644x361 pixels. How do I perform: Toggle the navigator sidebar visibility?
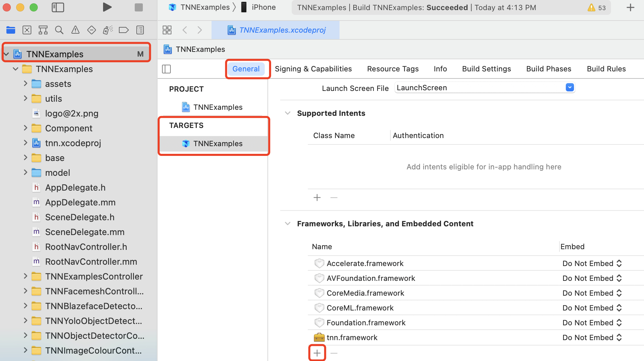coord(58,7)
